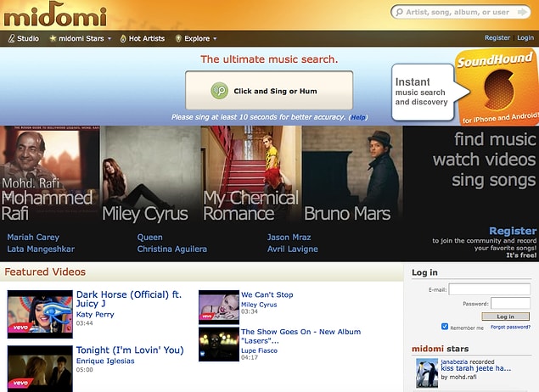
Task: Open the Tonight (I'm Lovin' You) title link
Action: pyautogui.click(x=130, y=350)
